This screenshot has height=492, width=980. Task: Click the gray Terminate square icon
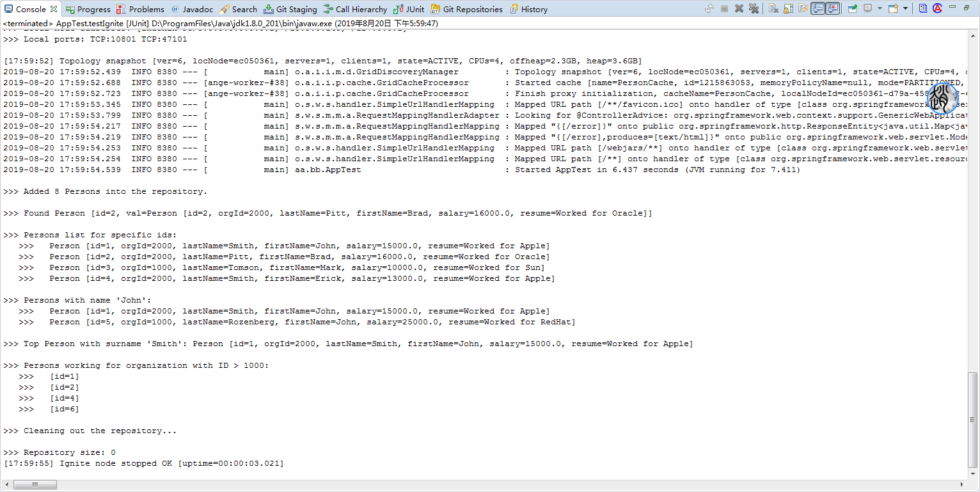click(724, 9)
